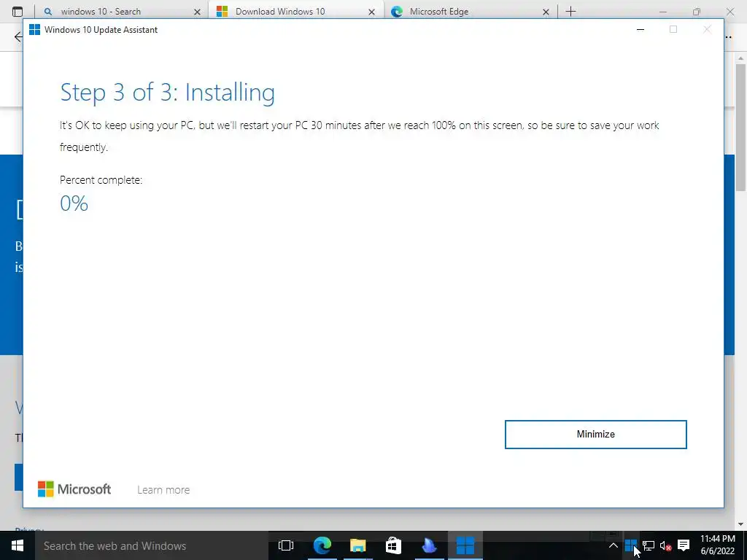Open the Windows Start menu
The width and height of the screenshot is (747, 560).
pos(18,545)
